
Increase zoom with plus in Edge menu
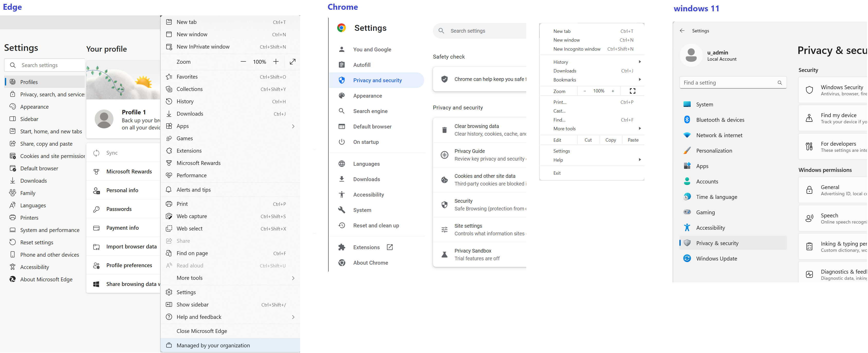276,62
